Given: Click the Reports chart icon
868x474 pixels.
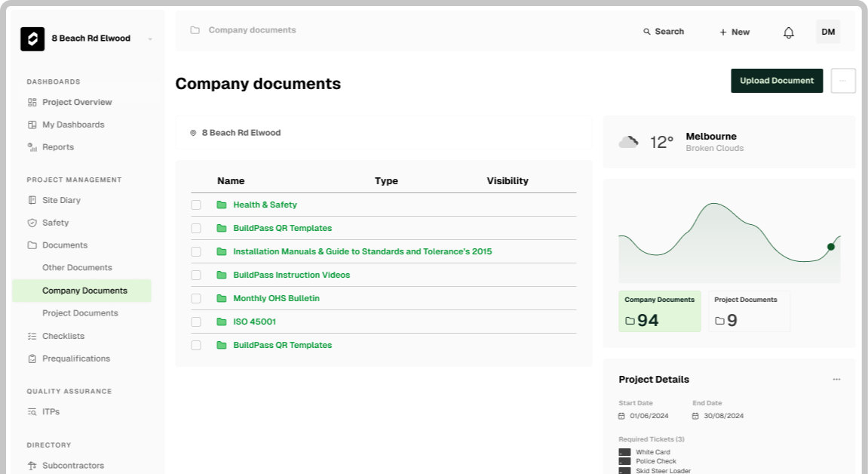Looking at the screenshot, I should 32,146.
